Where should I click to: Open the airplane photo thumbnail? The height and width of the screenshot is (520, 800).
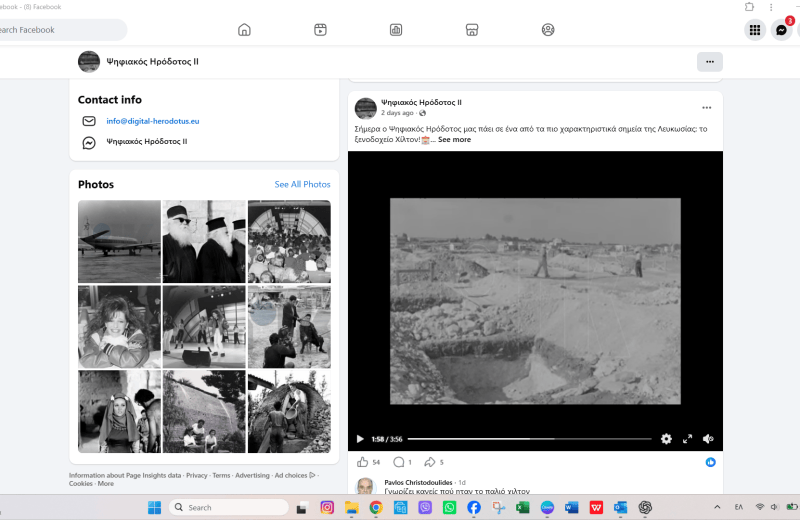pyautogui.click(x=119, y=241)
